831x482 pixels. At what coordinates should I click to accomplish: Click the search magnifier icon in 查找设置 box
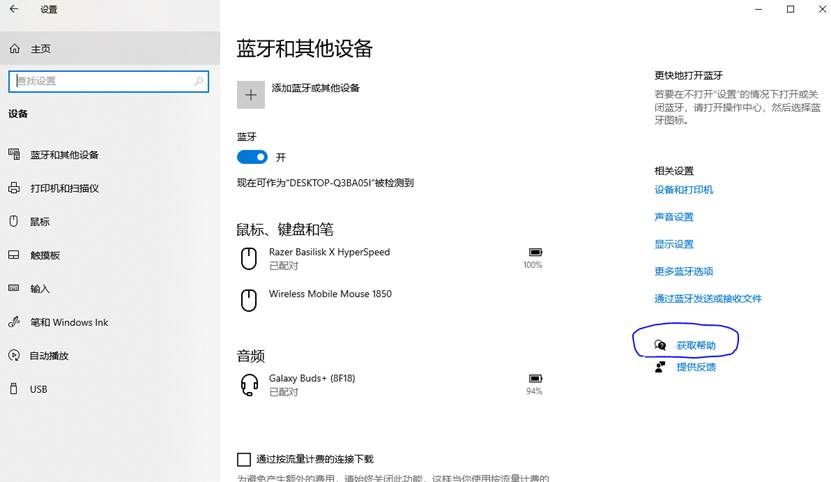point(199,81)
